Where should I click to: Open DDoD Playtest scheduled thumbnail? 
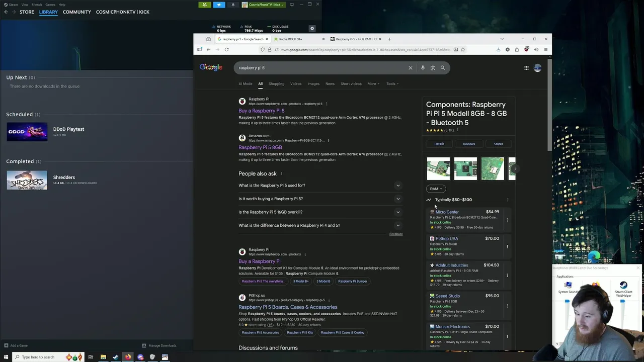[27, 132]
